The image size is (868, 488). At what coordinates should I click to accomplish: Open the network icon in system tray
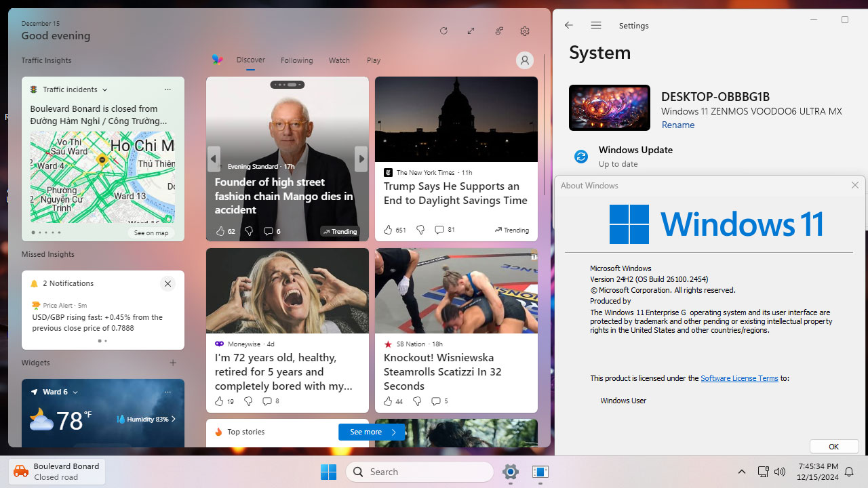pos(763,472)
